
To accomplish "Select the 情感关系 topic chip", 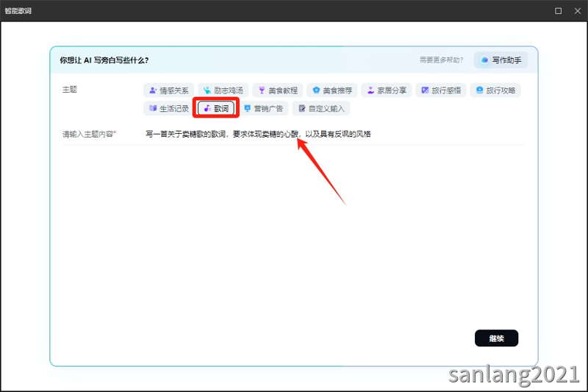I will tap(168, 90).
